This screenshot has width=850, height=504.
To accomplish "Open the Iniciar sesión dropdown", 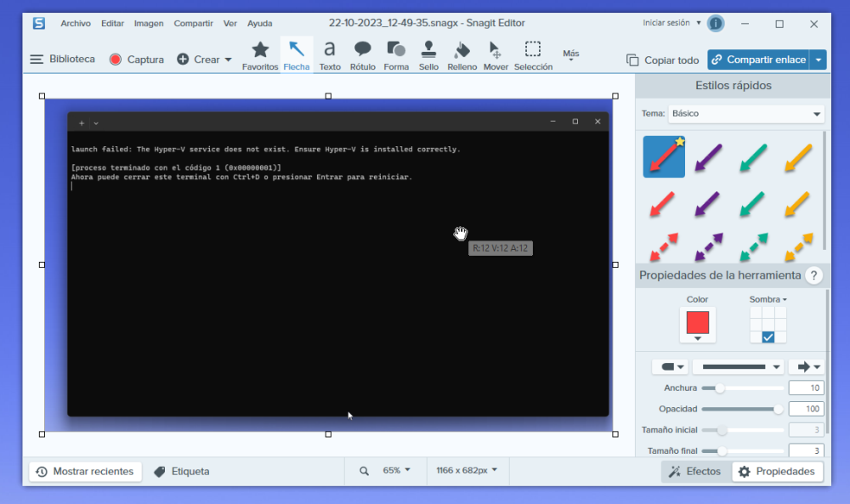I will point(671,23).
